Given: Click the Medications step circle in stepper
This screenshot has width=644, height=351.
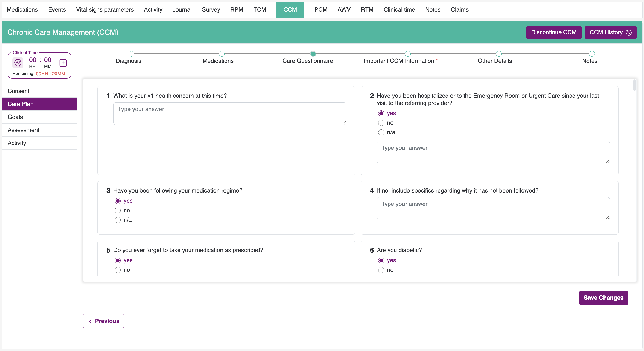Looking at the screenshot, I should tap(222, 54).
